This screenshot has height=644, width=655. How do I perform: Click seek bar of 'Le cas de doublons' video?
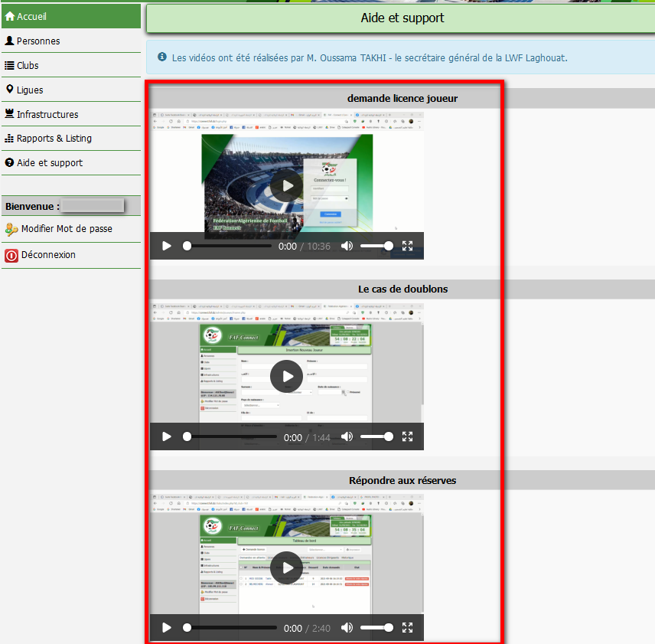pos(231,436)
